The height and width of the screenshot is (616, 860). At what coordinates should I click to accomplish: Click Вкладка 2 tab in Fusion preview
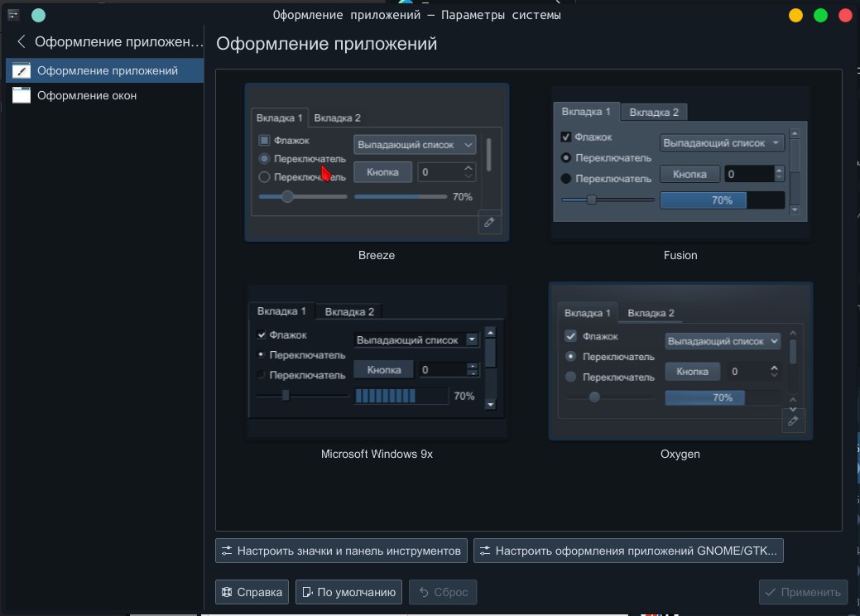pos(654,113)
